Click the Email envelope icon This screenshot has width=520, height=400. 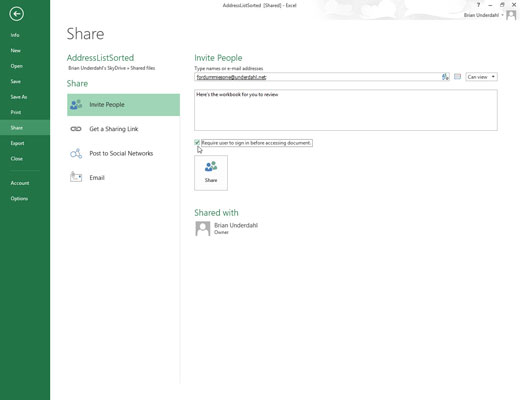coord(76,177)
